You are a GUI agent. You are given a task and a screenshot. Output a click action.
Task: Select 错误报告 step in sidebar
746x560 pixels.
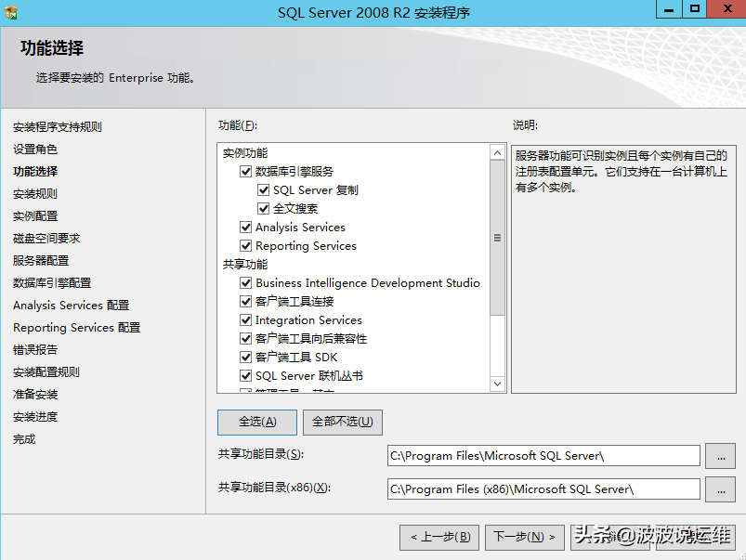tap(34, 350)
